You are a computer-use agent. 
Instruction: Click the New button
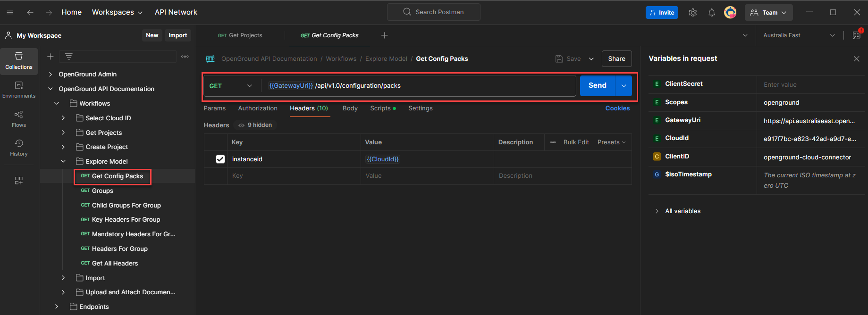coord(152,35)
